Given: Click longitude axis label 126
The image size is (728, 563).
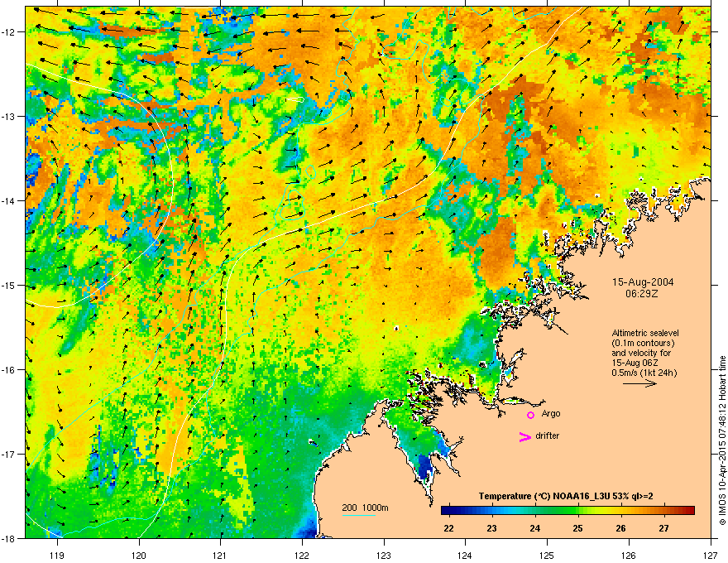Looking at the screenshot, I should 629,555.
